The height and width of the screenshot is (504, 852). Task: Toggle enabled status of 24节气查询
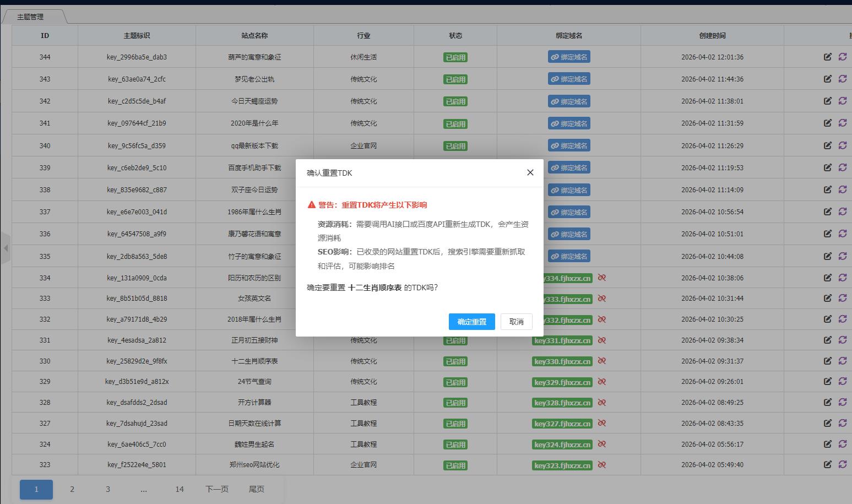pyautogui.click(x=455, y=382)
